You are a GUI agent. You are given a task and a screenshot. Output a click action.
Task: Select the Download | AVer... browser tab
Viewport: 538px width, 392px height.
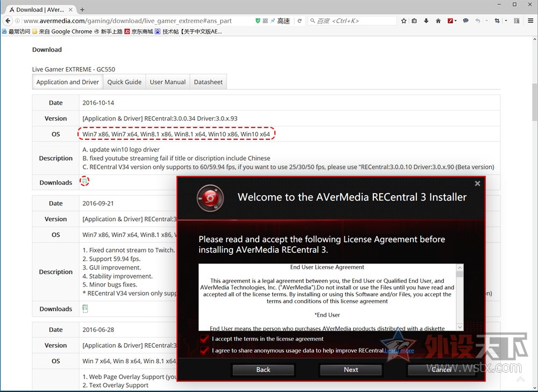tap(40, 10)
